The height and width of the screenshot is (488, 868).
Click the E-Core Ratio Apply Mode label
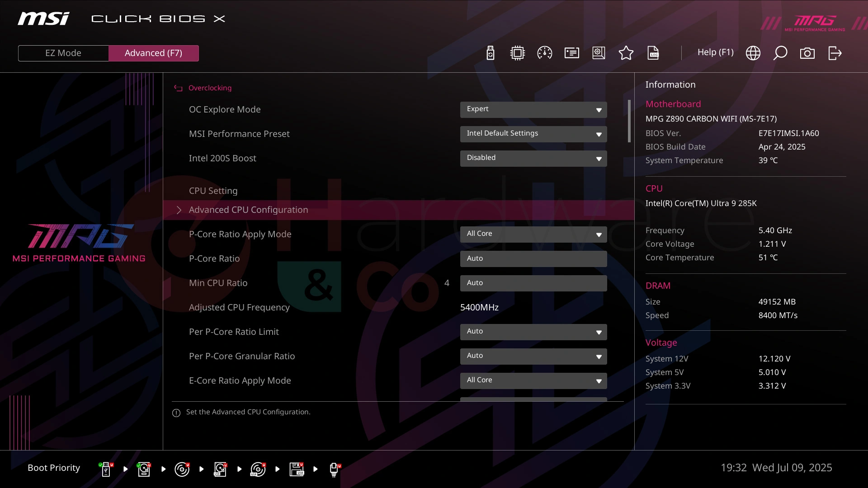click(240, 380)
